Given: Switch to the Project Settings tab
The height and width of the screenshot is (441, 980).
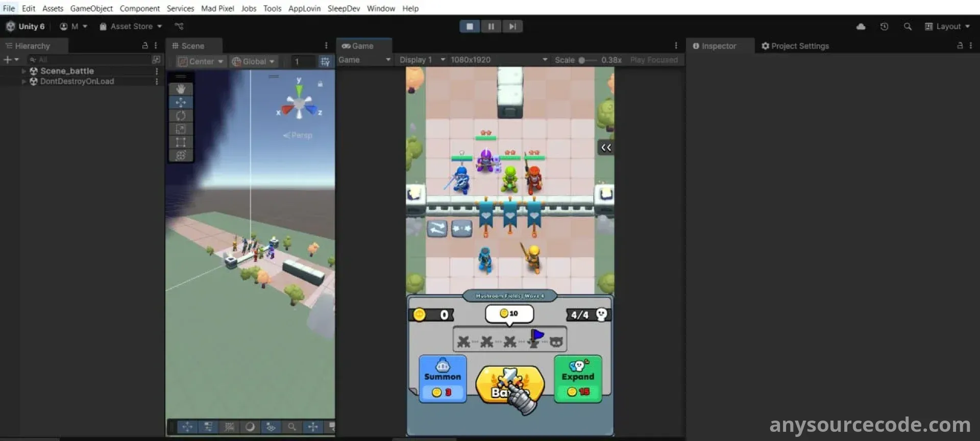Looking at the screenshot, I should pyautogui.click(x=795, y=46).
